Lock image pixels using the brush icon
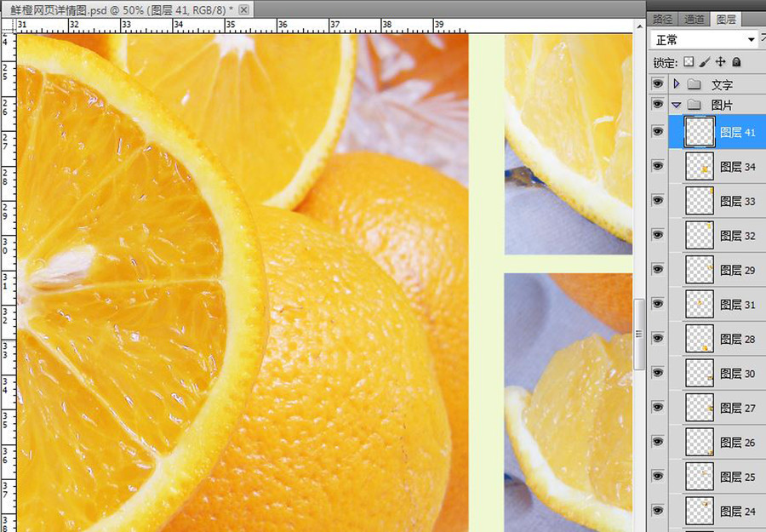 705,62
